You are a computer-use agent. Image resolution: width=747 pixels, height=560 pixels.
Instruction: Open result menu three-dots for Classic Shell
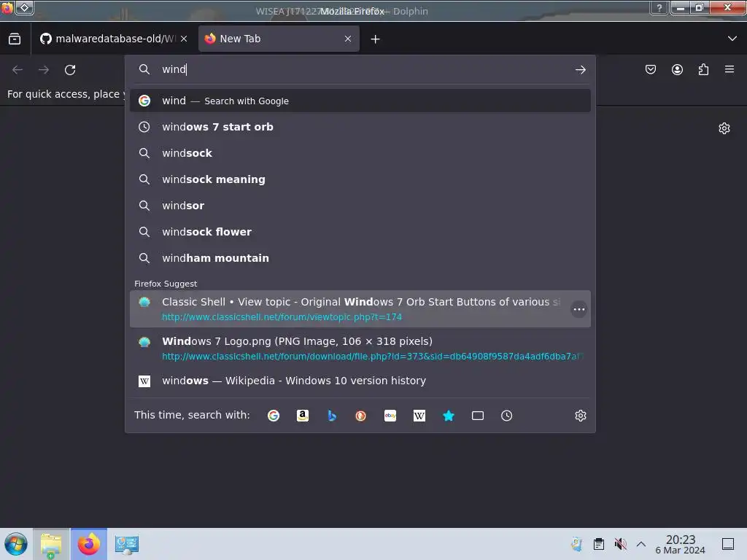578,309
